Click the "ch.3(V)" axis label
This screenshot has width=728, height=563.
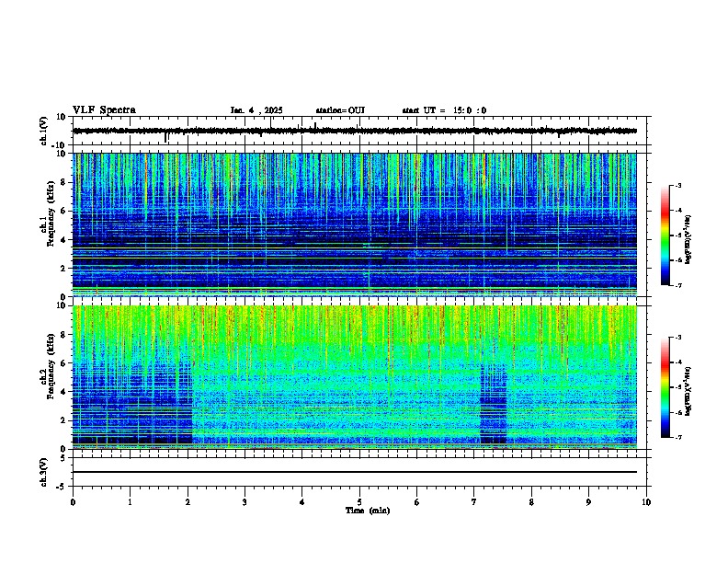pyautogui.click(x=44, y=472)
